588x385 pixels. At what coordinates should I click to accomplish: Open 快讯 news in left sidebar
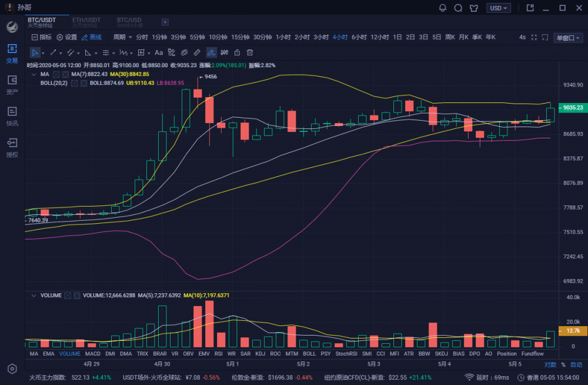(12, 116)
